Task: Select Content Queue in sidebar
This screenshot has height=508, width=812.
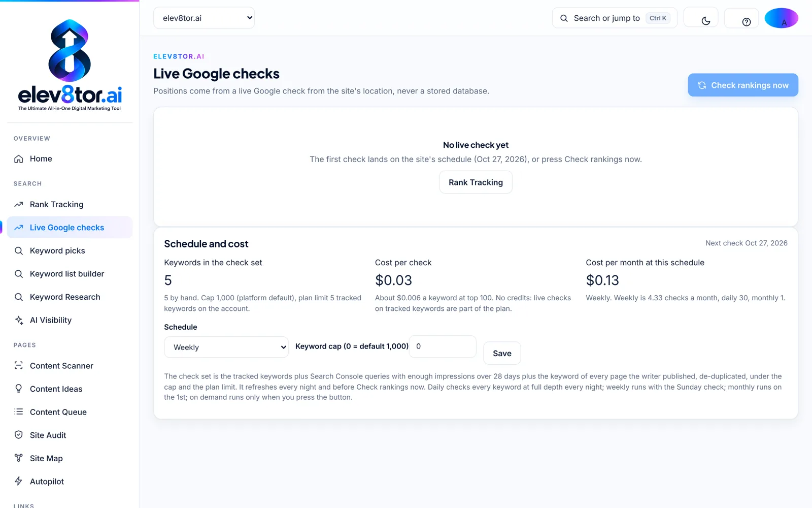Action: coord(70,412)
